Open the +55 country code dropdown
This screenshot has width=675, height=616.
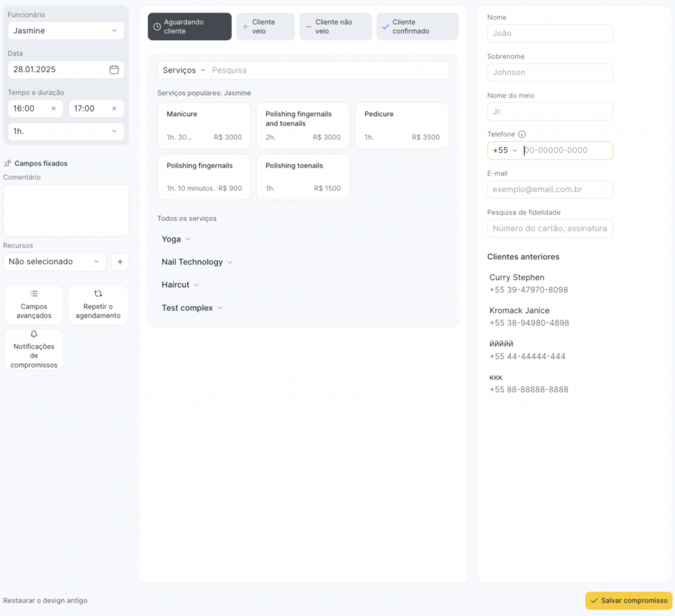click(504, 150)
